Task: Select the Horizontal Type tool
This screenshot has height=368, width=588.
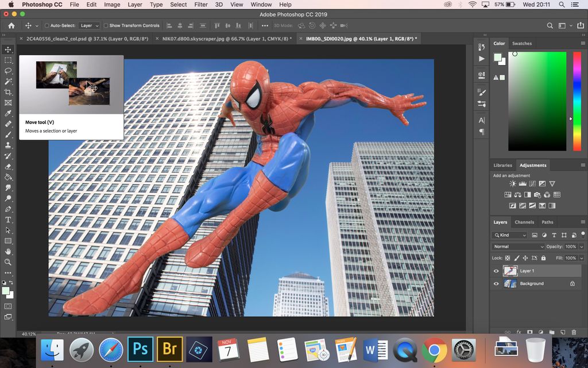Action: point(8,220)
